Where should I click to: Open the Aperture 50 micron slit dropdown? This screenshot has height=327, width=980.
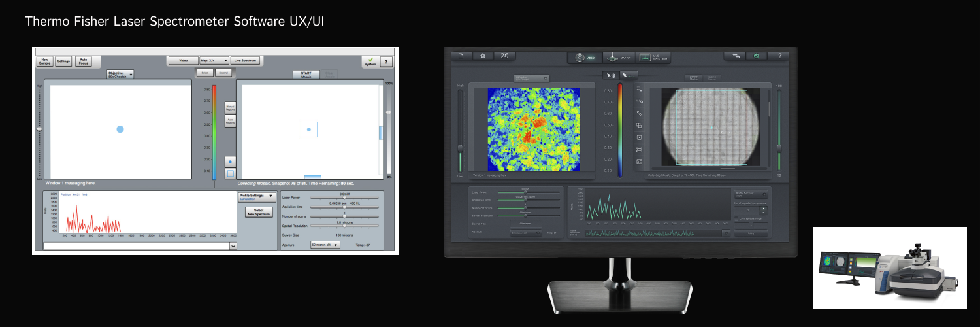pos(325,245)
